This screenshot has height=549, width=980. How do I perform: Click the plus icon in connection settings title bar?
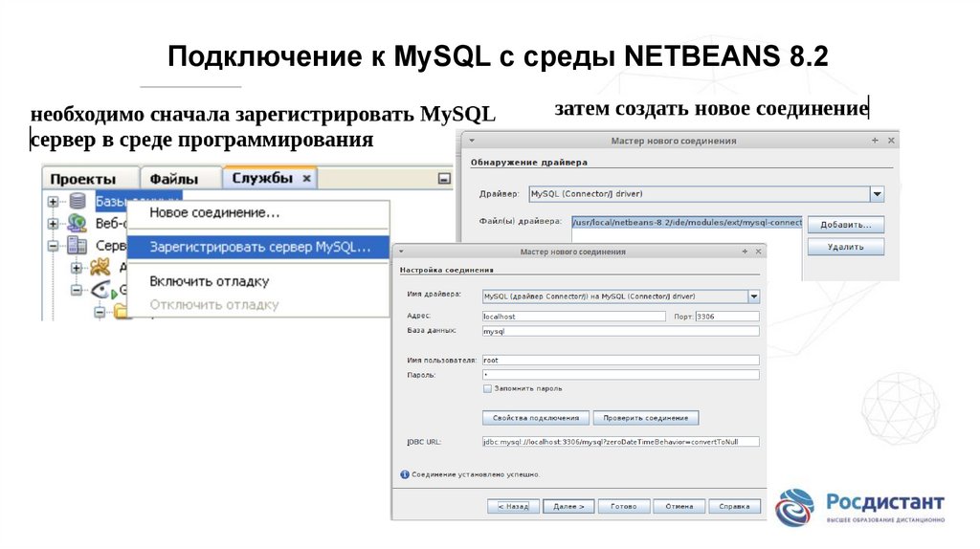(x=745, y=252)
